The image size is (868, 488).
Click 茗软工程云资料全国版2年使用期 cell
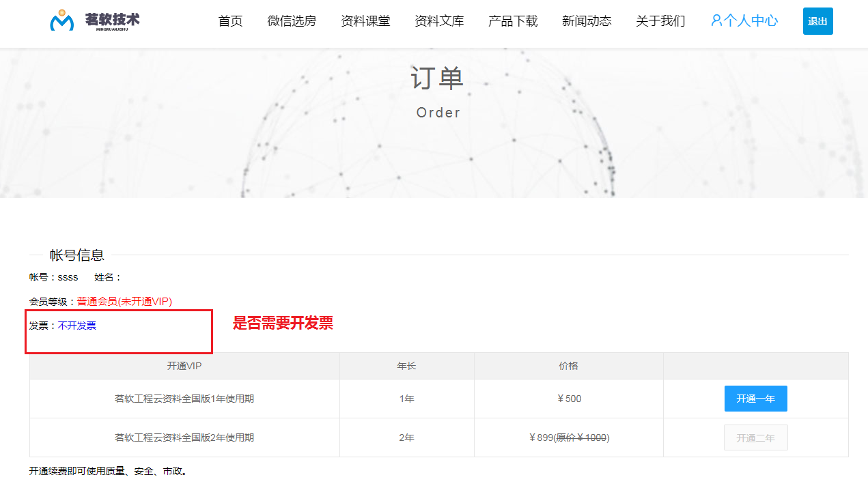tap(184, 437)
